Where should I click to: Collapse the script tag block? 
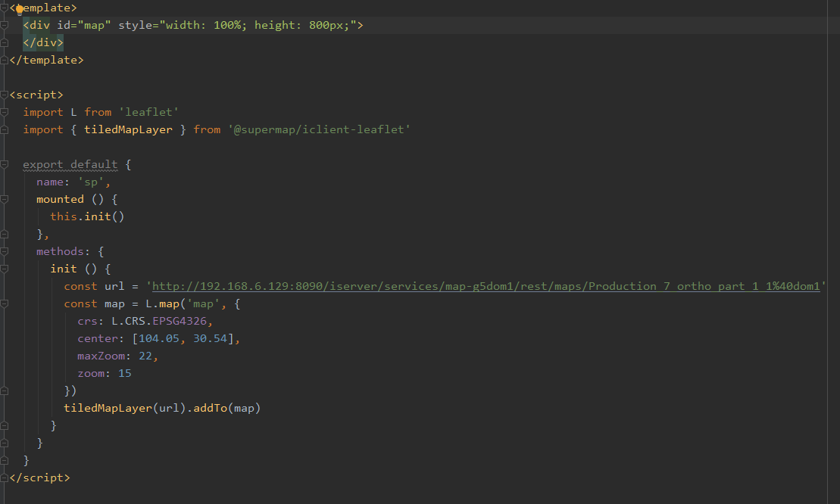click(x=5, y=95)
